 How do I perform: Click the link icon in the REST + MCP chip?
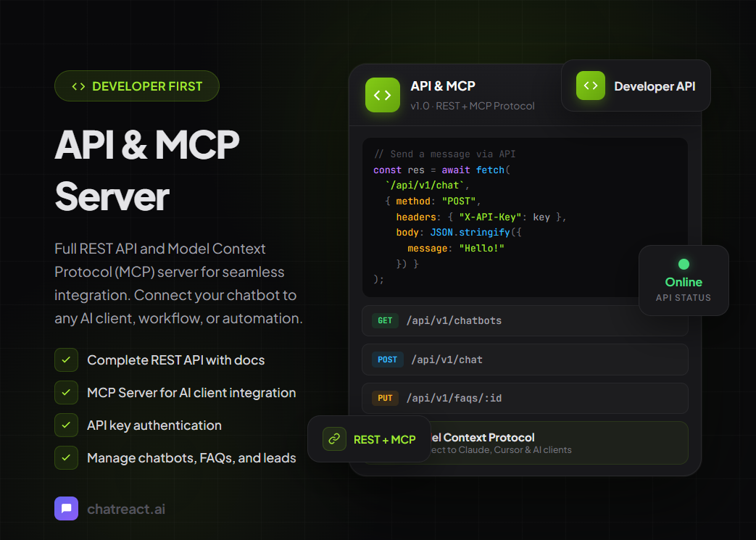click(x=334, y=439)
